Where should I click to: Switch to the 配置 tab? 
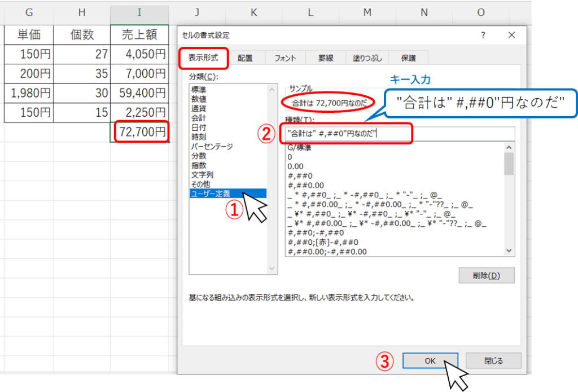244,58
